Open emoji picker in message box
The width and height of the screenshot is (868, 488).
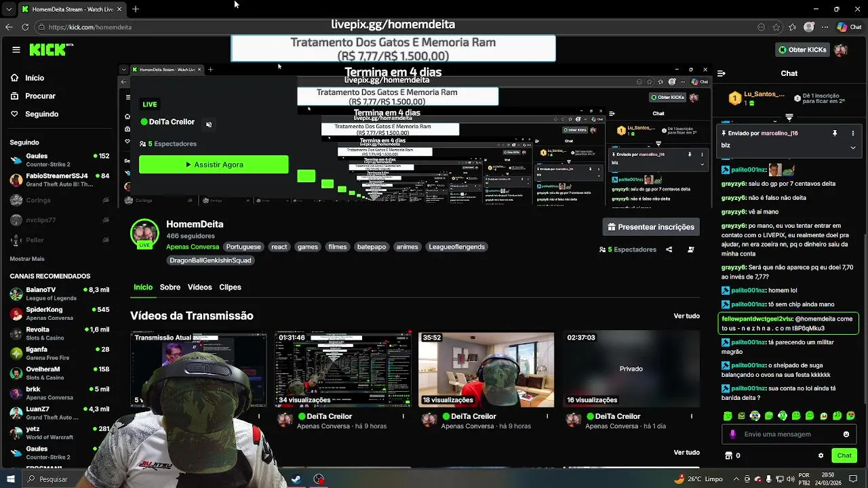tap(846, 434)
